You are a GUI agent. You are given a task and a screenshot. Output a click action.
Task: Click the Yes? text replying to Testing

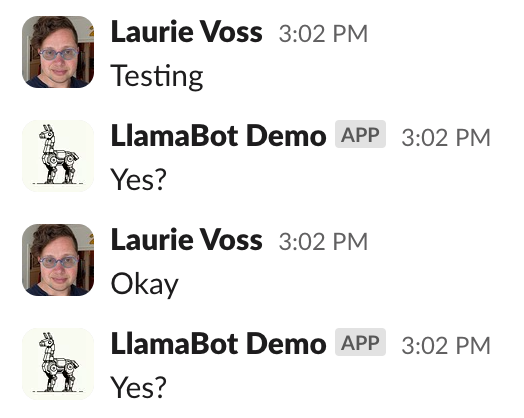coord(138,180)
